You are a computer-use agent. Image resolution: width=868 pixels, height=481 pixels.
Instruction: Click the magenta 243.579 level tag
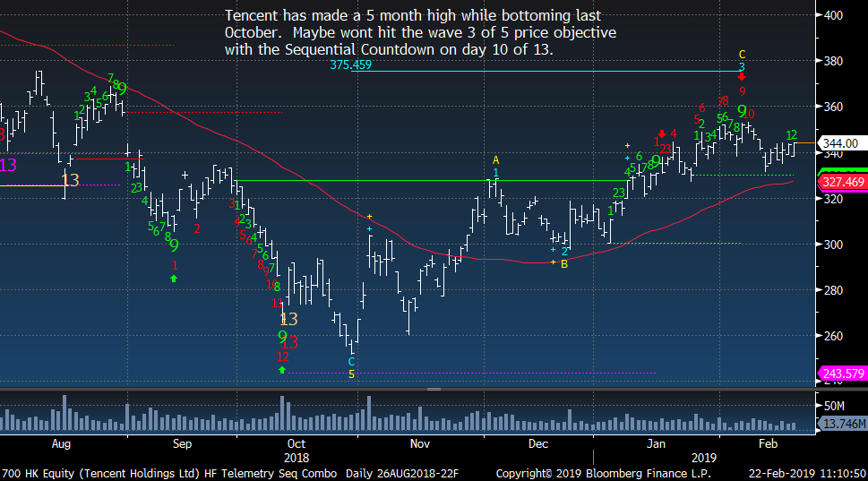click(843, 374)
